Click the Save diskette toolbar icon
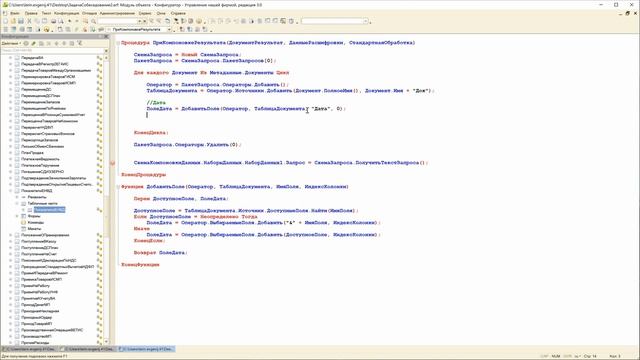 click(21, 21)
